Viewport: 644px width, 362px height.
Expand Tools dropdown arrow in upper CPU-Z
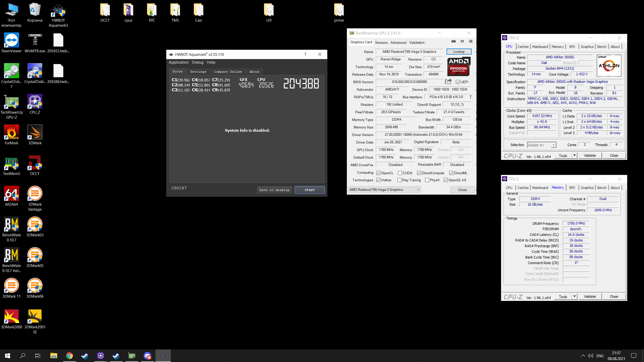574,155
